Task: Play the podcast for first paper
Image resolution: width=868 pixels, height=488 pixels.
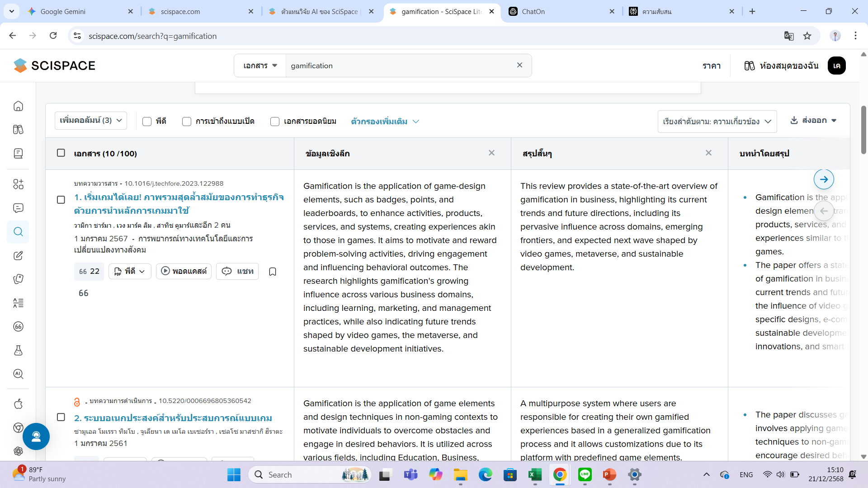Action: (184, 271)
